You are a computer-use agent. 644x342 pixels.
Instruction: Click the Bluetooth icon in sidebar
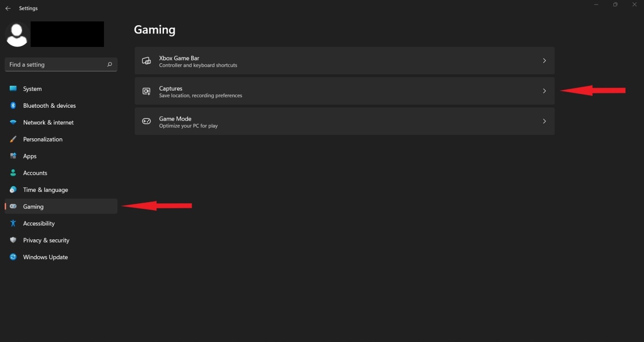[x=13, y=105]
